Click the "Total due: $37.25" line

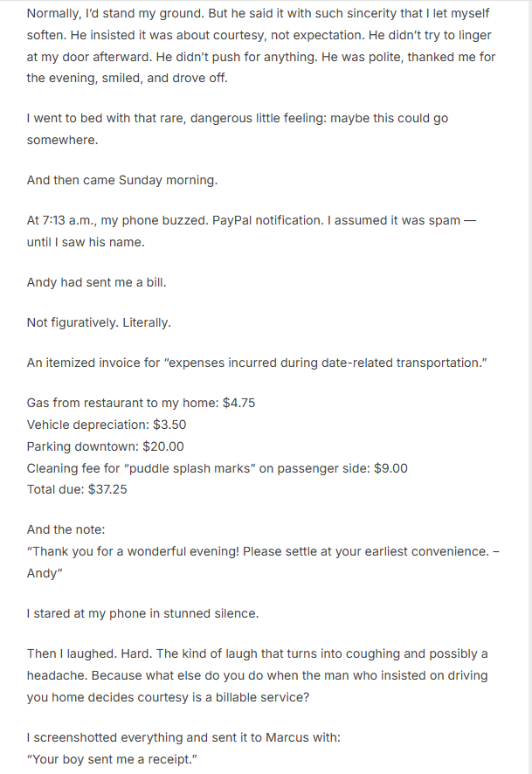coord(77,489)
